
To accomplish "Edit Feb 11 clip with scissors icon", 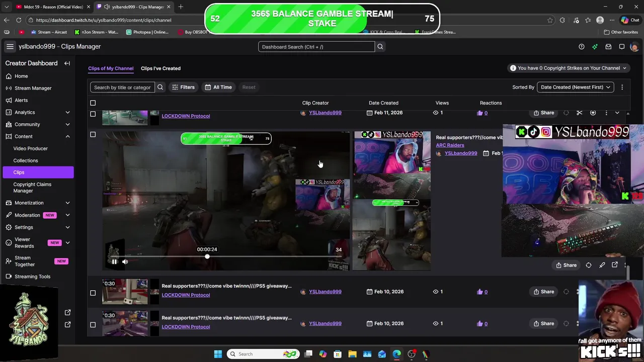I will [x=579, y=113].
